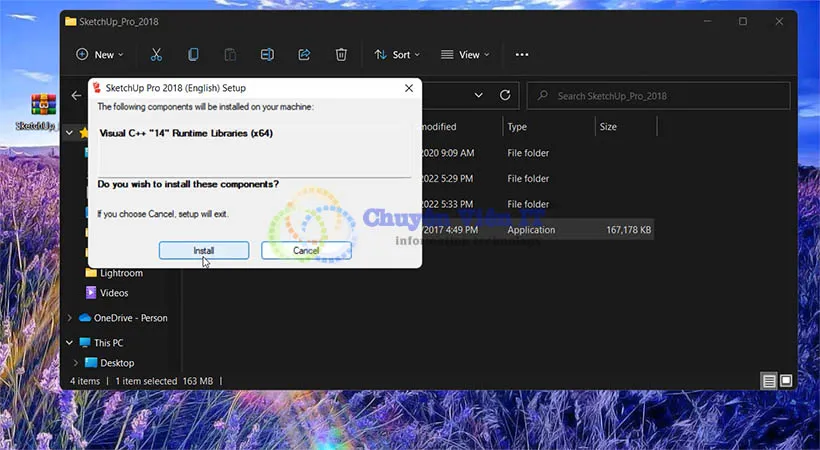This screenshot has height=450, width=820.
Task: Expand the This PC tree node
Action: click(69, 343)
